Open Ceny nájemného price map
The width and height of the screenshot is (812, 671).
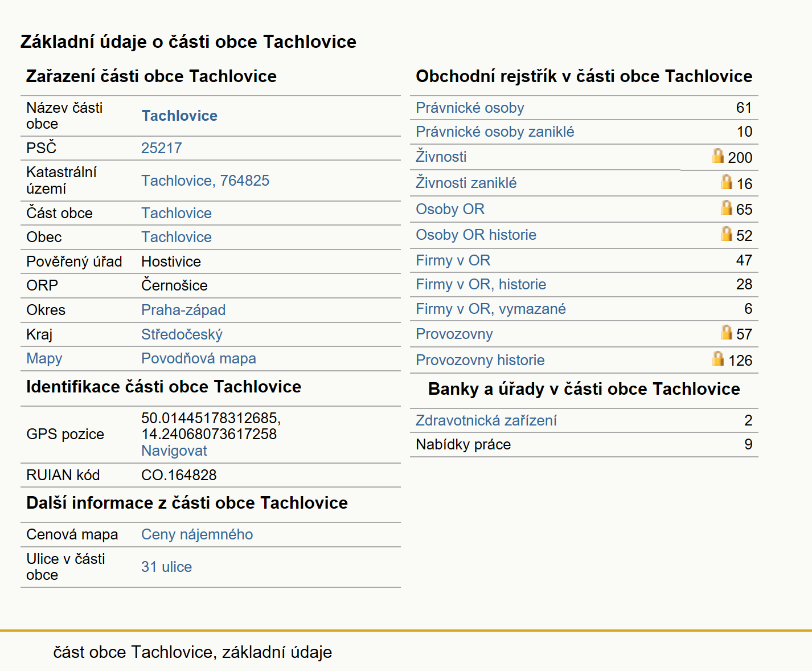(197, 534)
